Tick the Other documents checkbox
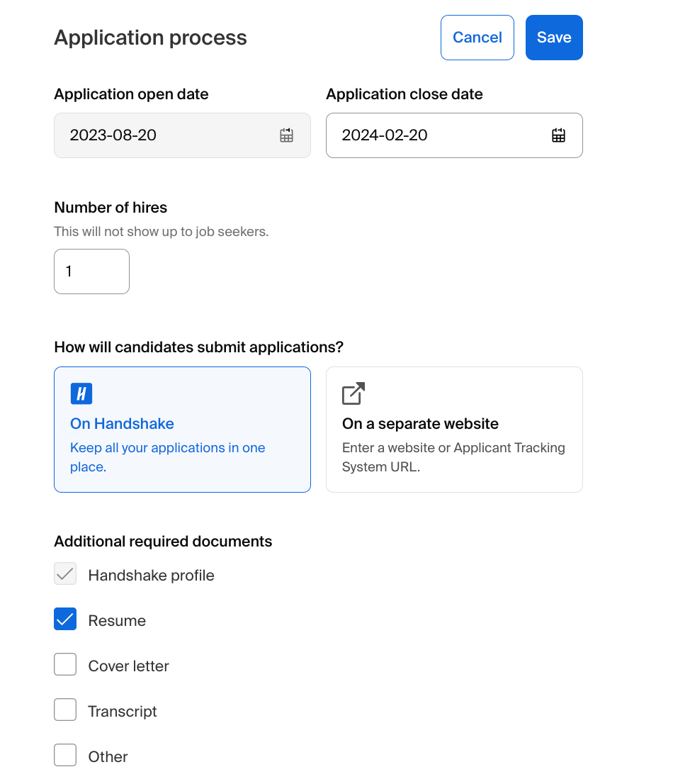 [65, 756]
